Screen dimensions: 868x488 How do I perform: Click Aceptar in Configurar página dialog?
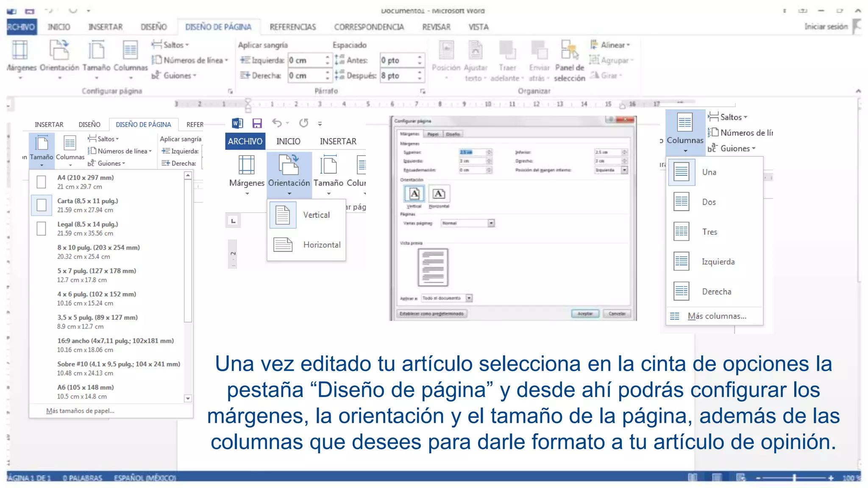[x=585, y=314]
